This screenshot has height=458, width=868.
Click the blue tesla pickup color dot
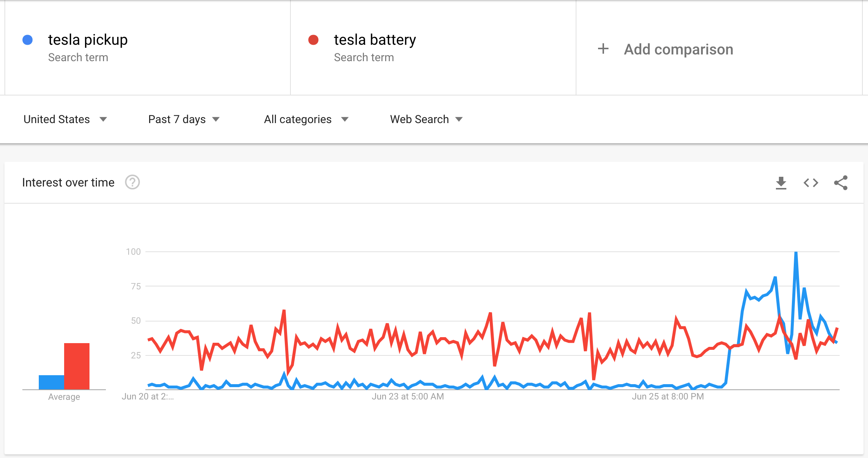tap(28, 40)
